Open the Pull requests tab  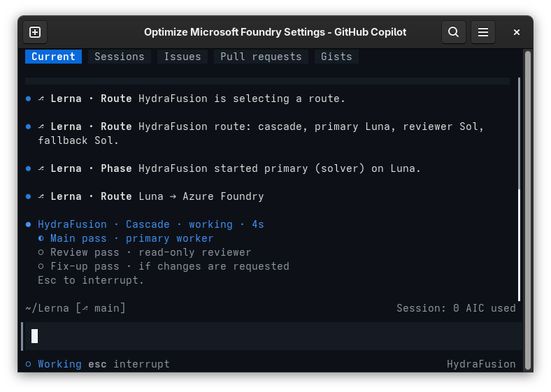click(x=261, y=57)
